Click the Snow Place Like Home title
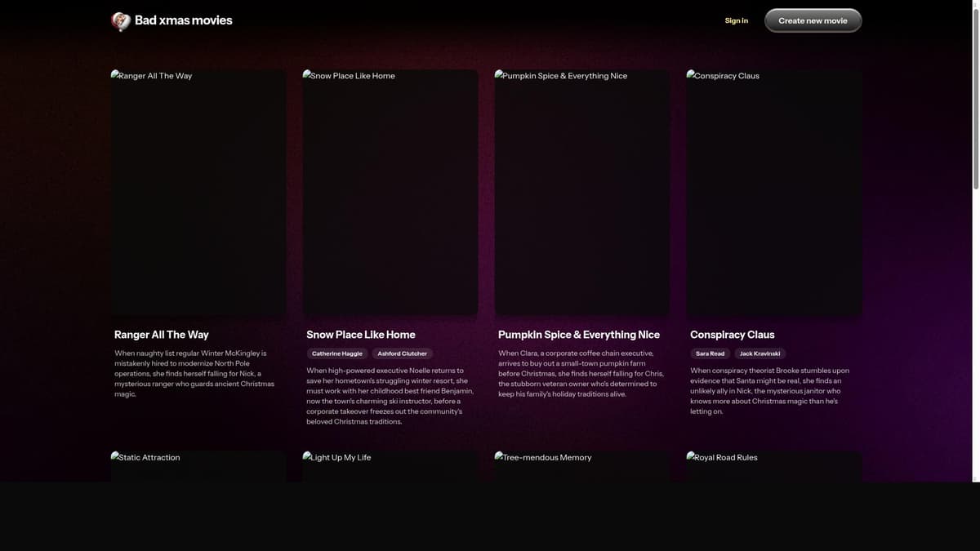This screenshot has width=980, height=551. tap(360, 335)
